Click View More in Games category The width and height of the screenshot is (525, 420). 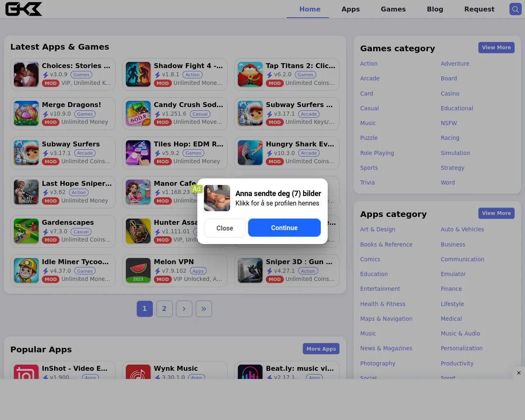click(496, 48)
